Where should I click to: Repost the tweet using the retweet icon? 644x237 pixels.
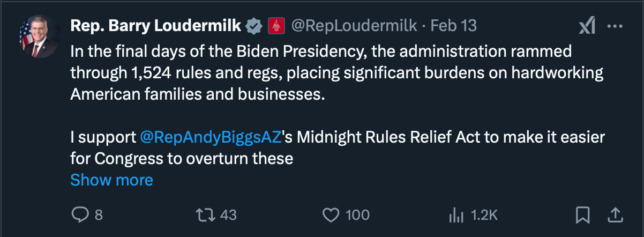(x=204, y=215)
